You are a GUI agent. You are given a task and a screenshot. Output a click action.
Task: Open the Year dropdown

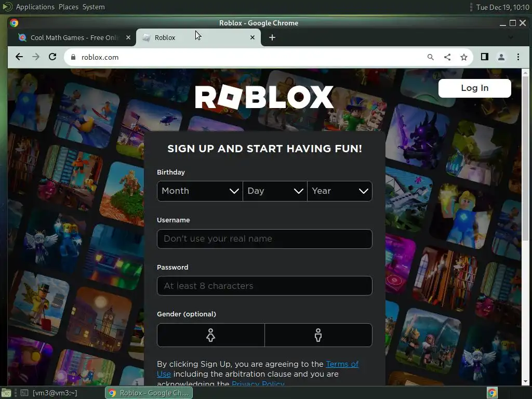click(x=340, y=191)
